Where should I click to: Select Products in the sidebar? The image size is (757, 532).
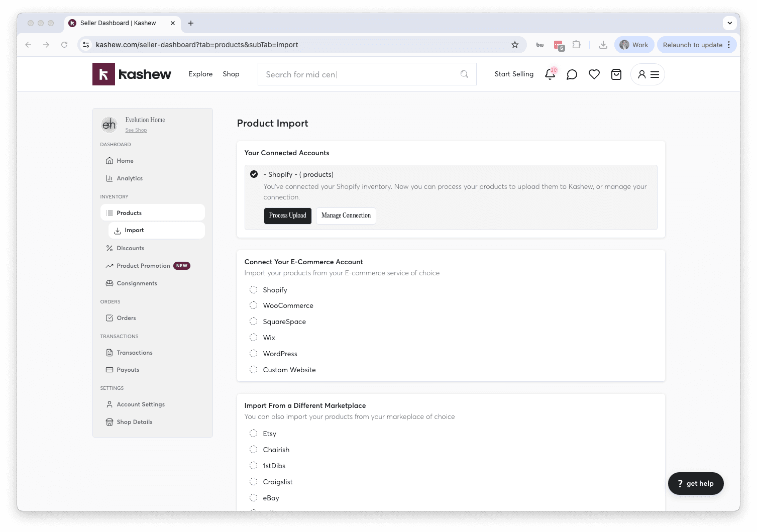(153, 213)
